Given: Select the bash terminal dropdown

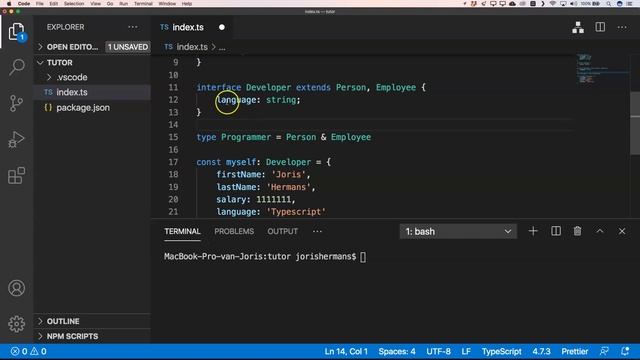Looking at the screenshot, I should [458, 231].
